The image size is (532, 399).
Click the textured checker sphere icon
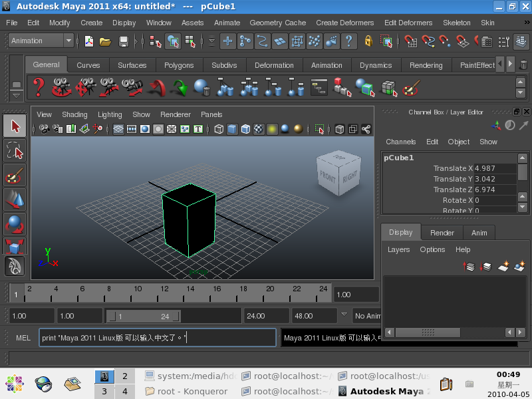[259, 129]
